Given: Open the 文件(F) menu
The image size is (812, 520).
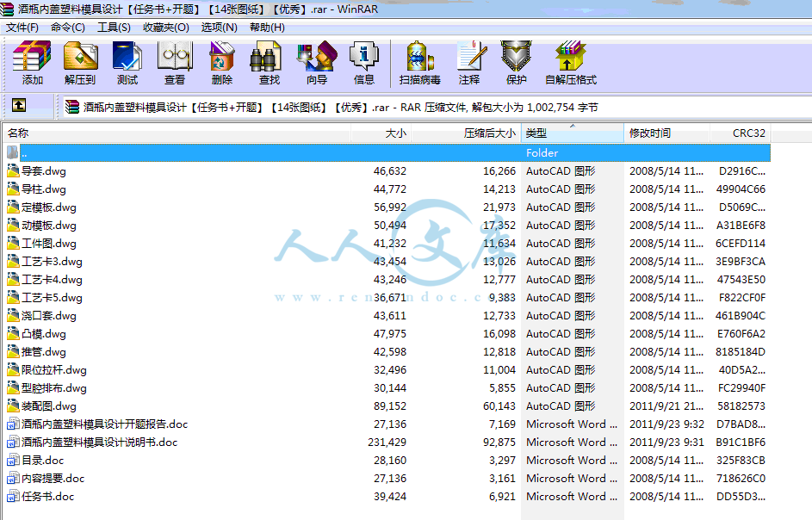Looking at the screenshot, I should tap(22, 28).
